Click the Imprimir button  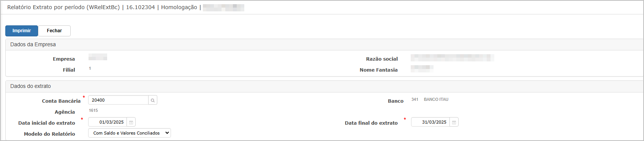click(x=22, y=31)
